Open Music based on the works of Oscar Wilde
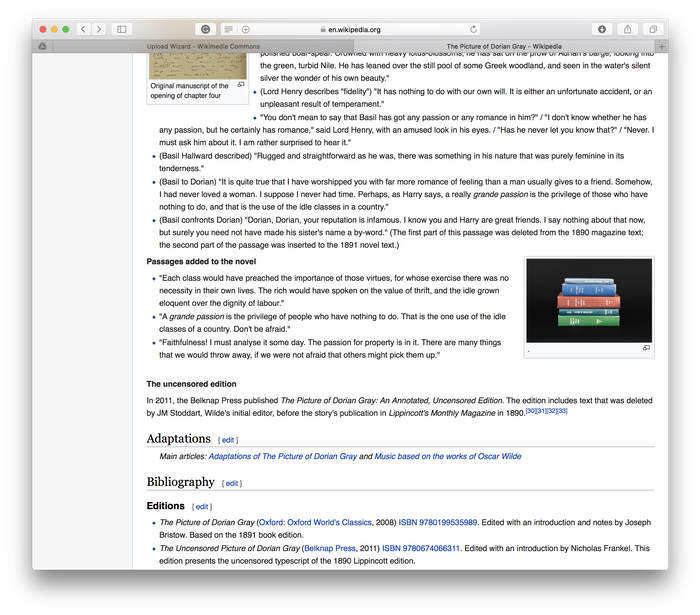 [x=448, y=456]
